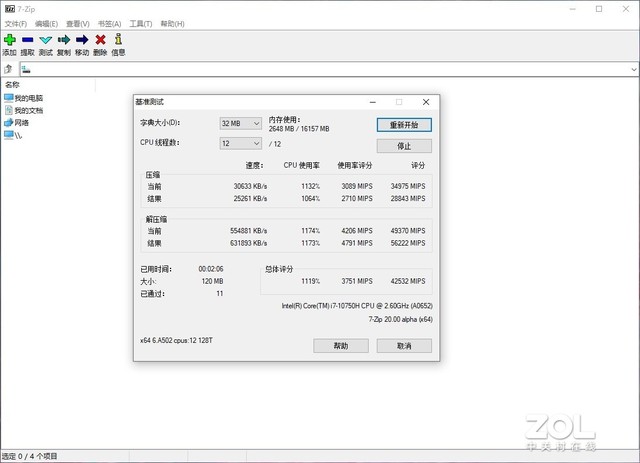Viewport: 640px width, 463px height.
Task: Click the elapsed time 00:02:06 value
Action: click(x=211, y=269)
